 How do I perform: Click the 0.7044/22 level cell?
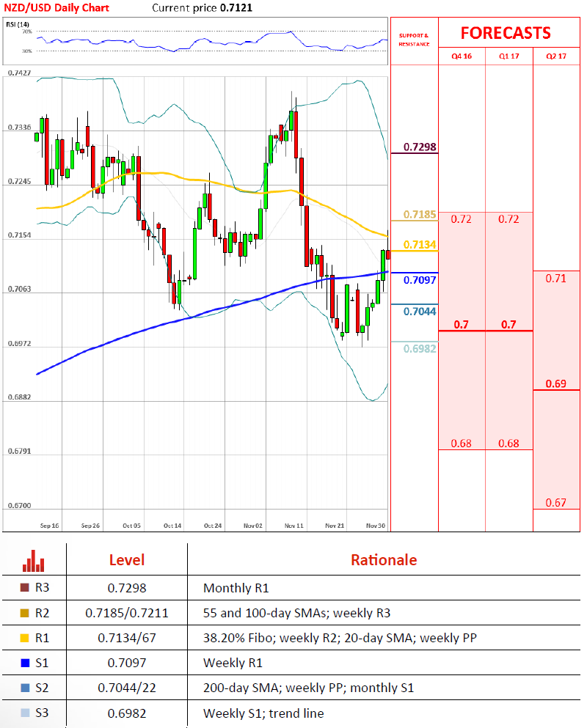coord(127,688)
